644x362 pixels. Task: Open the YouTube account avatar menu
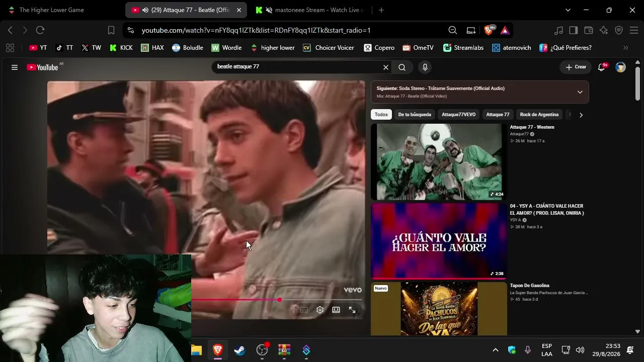(x=620, y=67)
